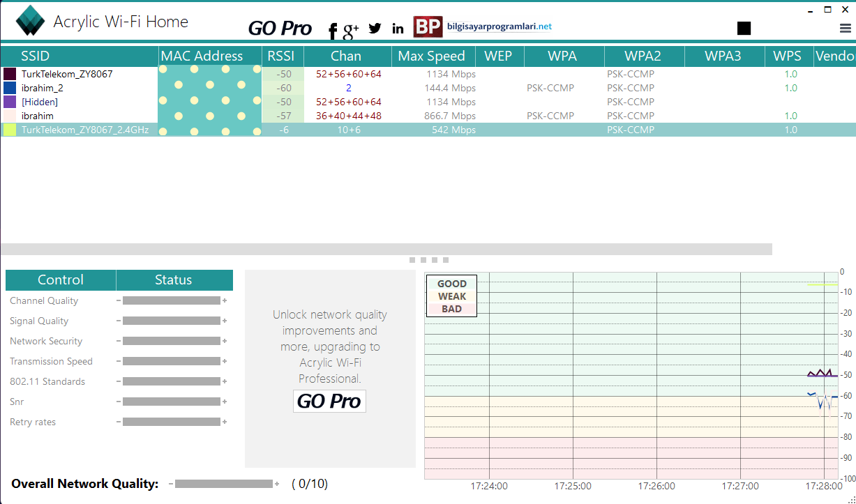The image size is (856, 504).
Task: Click the 36+40+44+48 channel value
Action: [x=349, y=116]
